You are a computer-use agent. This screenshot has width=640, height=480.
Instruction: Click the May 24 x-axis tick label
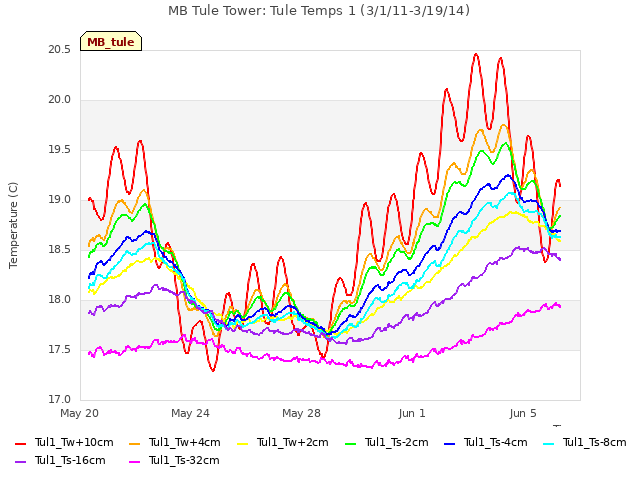pos(190,413)
